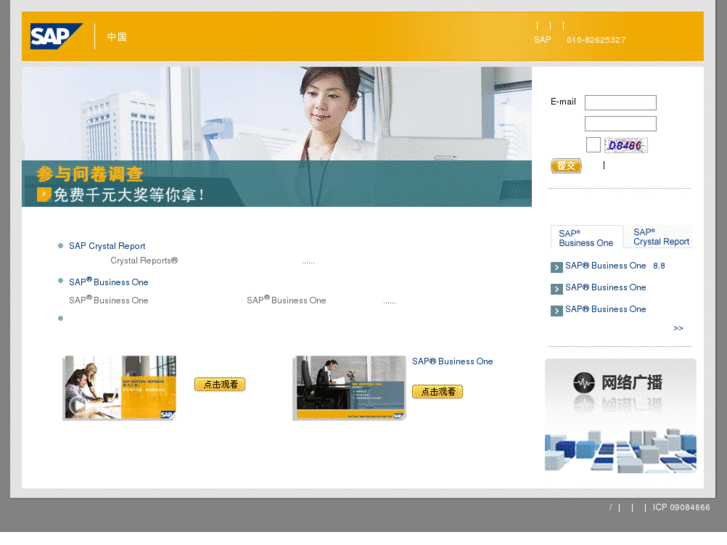Image resolution: width=727 pixels, height=545 pixels.
Task: Click Crystal Reports® description text
Action: (x=144, y=261)
